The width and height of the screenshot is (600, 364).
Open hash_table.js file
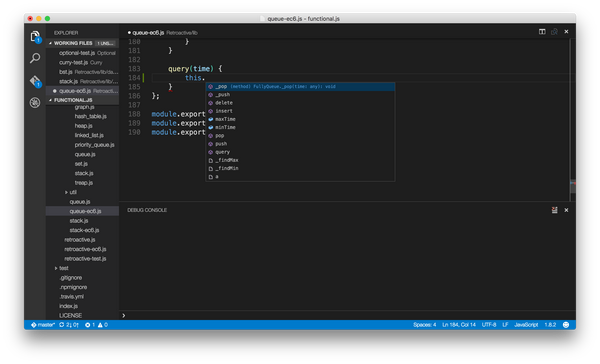(x=90, y=116)
